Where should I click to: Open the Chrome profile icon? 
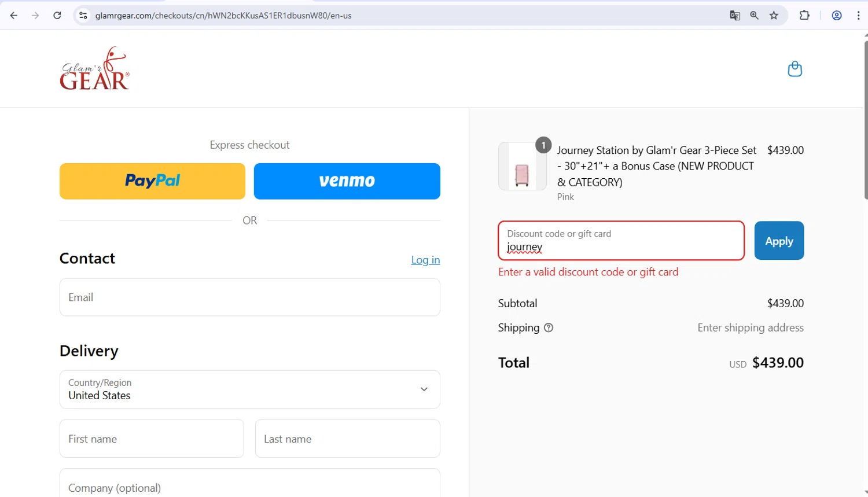click(x=837, y=16)
